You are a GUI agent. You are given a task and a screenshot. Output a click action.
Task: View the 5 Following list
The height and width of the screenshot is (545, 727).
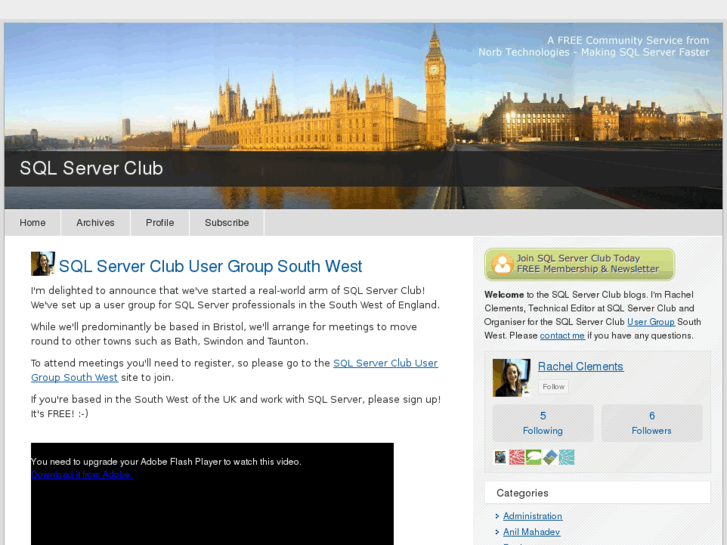pos(543,423)
